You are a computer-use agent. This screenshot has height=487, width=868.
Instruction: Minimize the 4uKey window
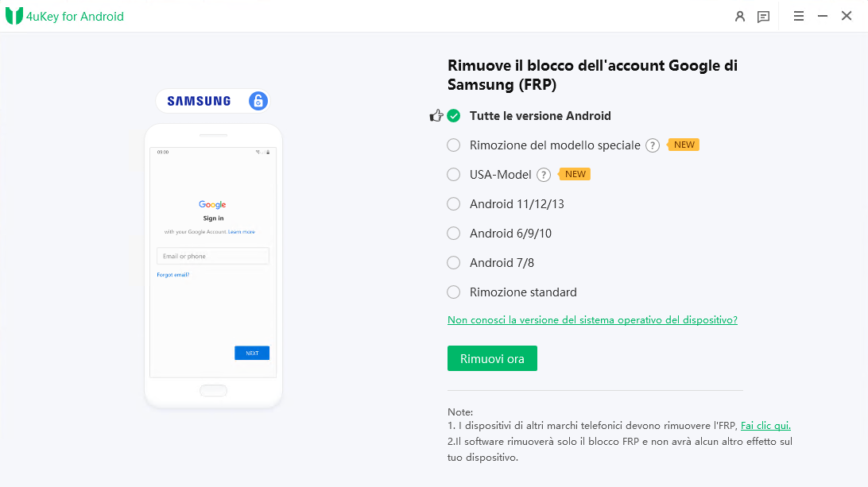822,15
